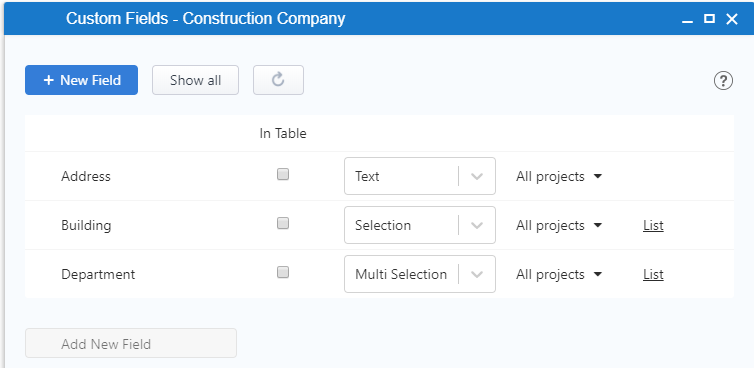The image size is (754, 368).
Task: Close the Custom Fields dialog
Action: point(731,19)
